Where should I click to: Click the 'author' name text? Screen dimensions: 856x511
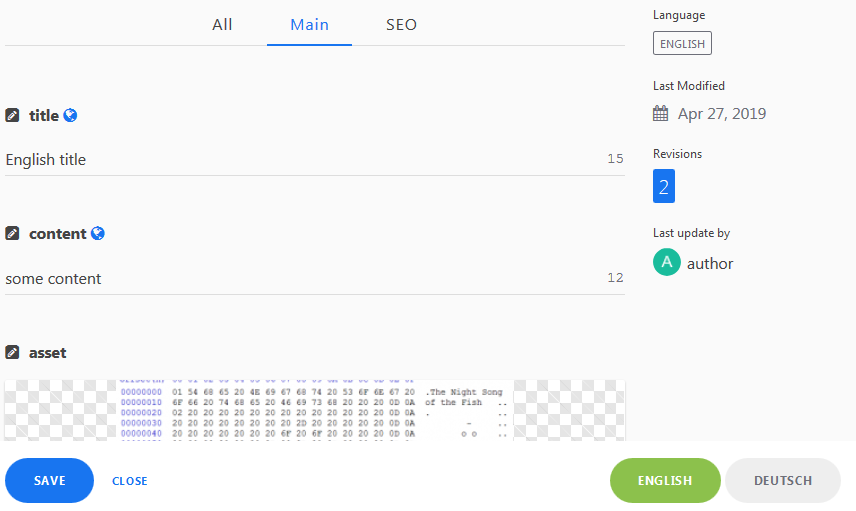(710, 264)
